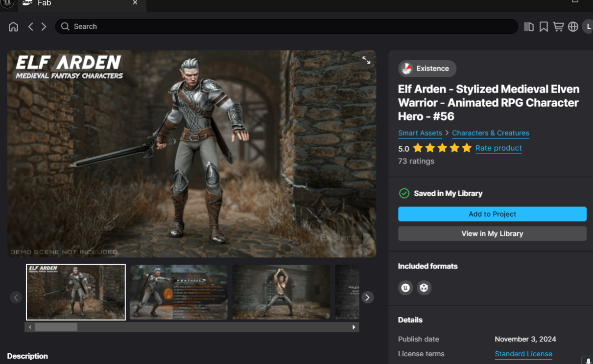Go to the Fab home page icon
The width and height of the screenshot is (593, 364).
coord(13,26)
